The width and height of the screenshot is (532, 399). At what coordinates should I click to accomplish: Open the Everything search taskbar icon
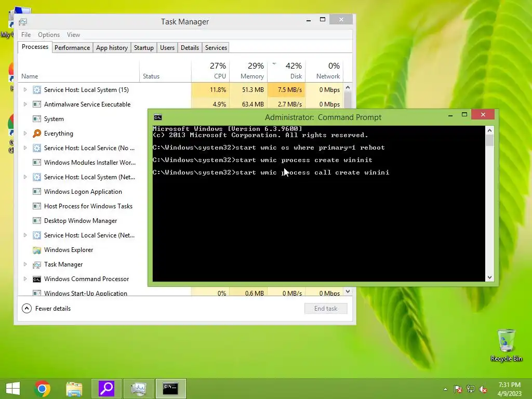(106, 389)
